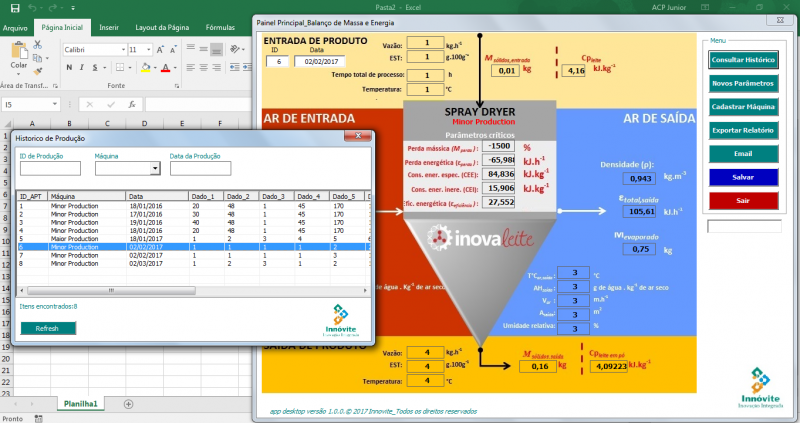Open the Inserir ribbon tab
Screen dimensions: 800x423
pos(109,28)
